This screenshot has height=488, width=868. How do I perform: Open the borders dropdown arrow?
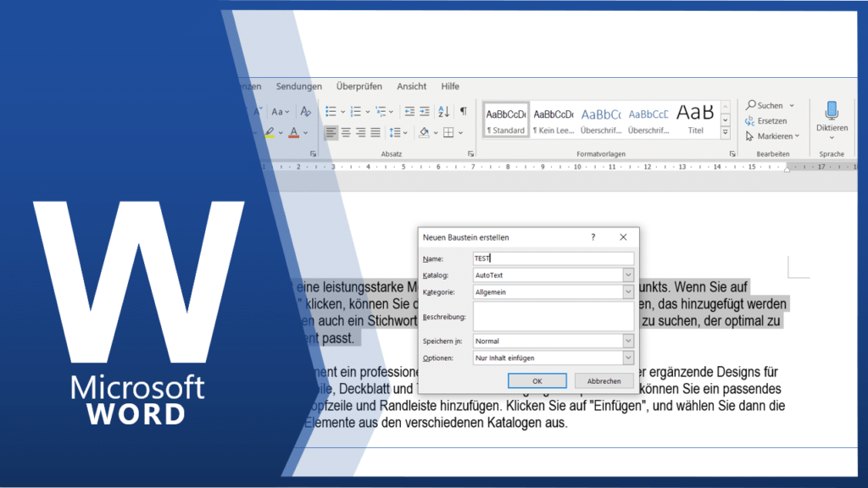pos(460,133)
